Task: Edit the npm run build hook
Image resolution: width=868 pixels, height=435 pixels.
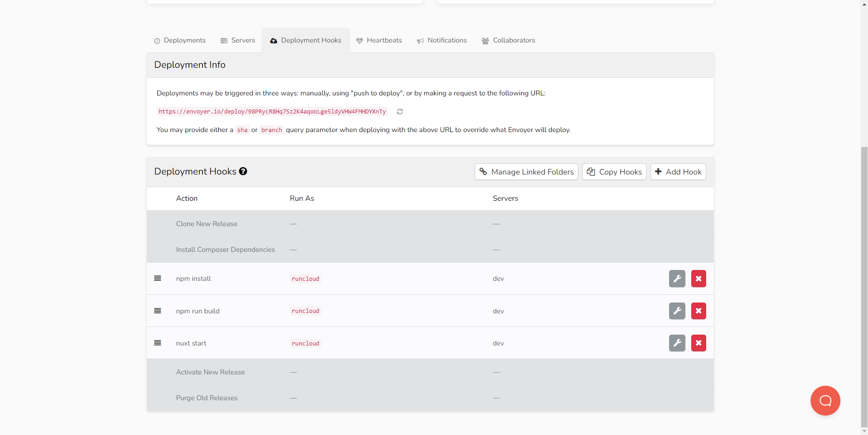Action: (677, 311)
